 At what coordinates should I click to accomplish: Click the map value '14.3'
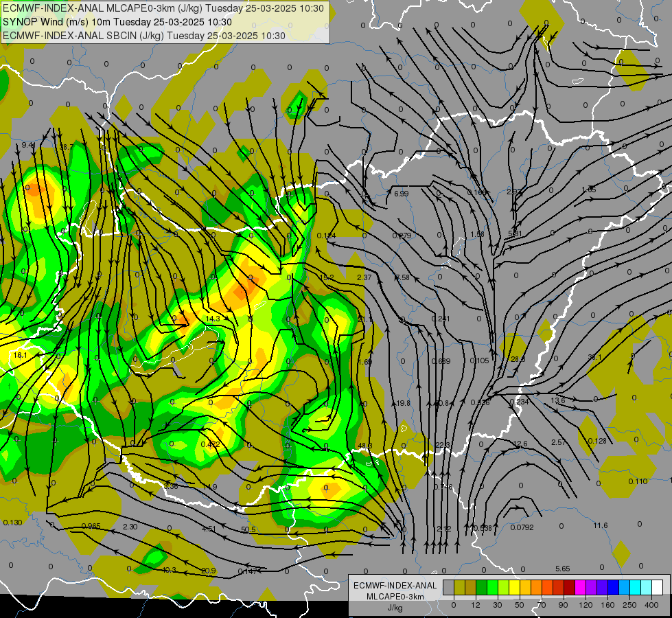click(x=213, y=319)
